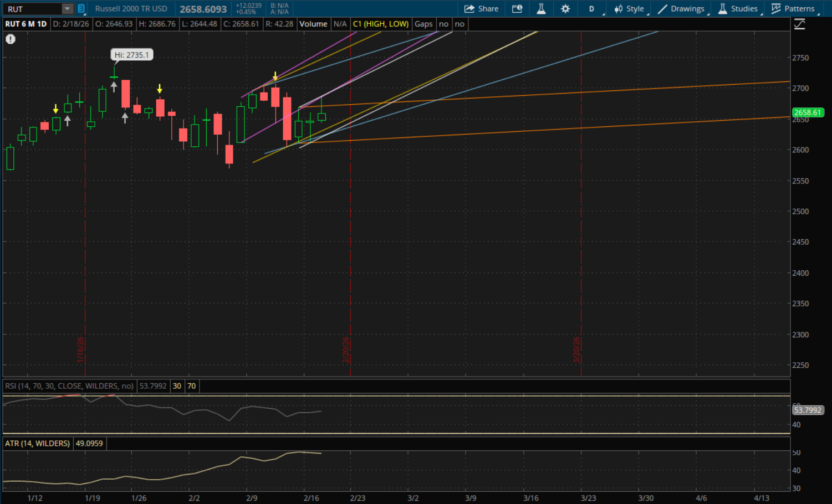Click the price axis scale icon

[x=799, y=24]
